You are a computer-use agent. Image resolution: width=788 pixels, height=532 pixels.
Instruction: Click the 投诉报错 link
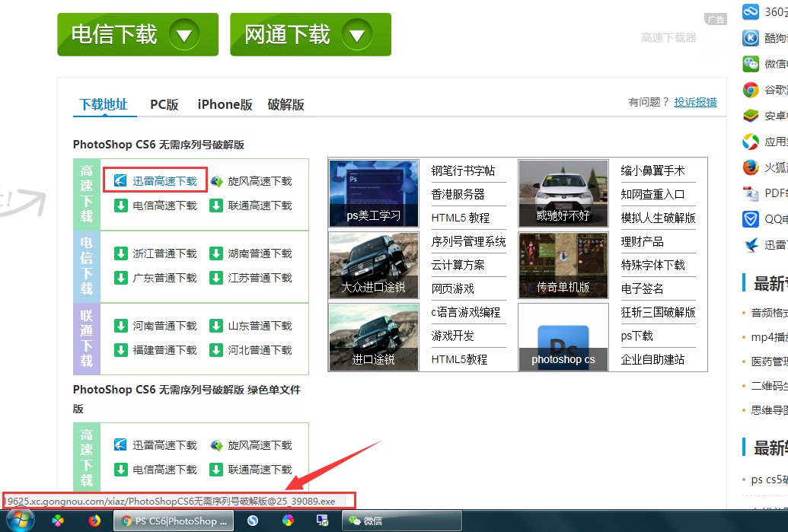pos(695,102)
